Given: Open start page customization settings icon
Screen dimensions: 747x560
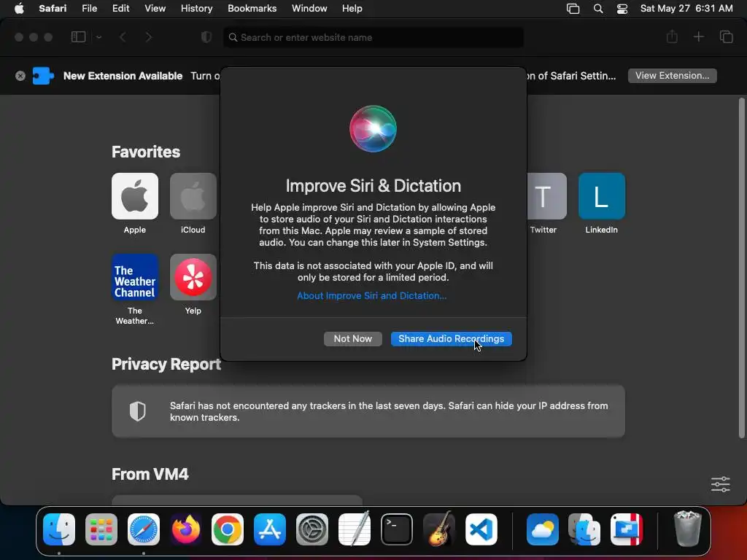Looking at the screenshot, I should click(x=720, y=484).
